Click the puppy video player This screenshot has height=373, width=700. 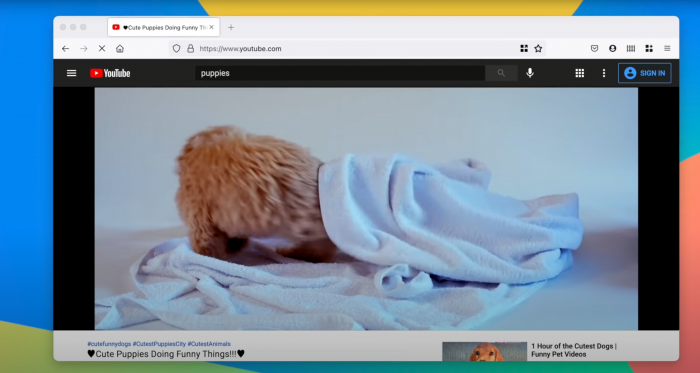pos(366,208)
